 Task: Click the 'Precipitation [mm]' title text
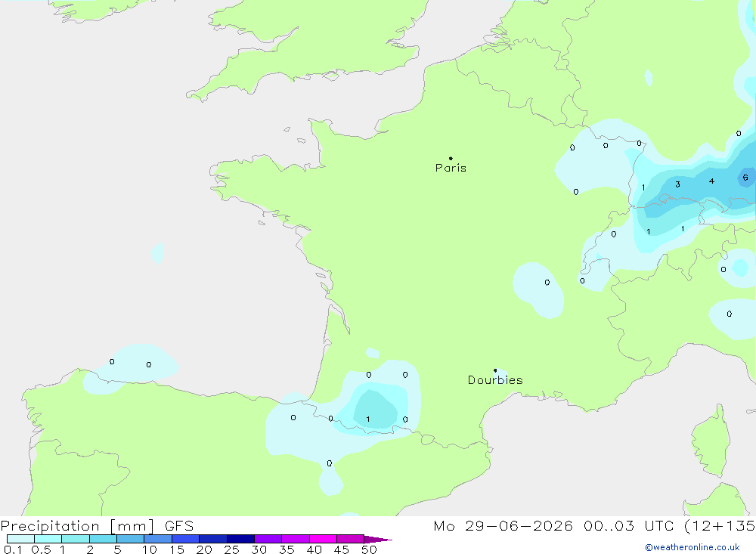click(78, 526)
